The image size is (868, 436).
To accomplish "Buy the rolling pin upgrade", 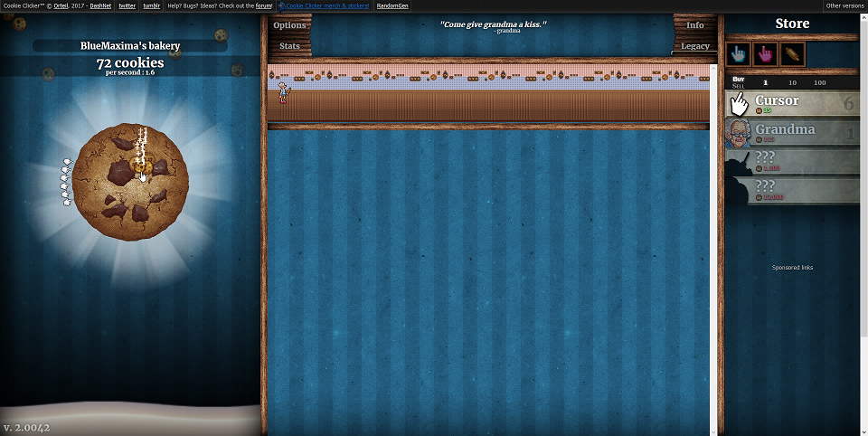I will (792, 54).
